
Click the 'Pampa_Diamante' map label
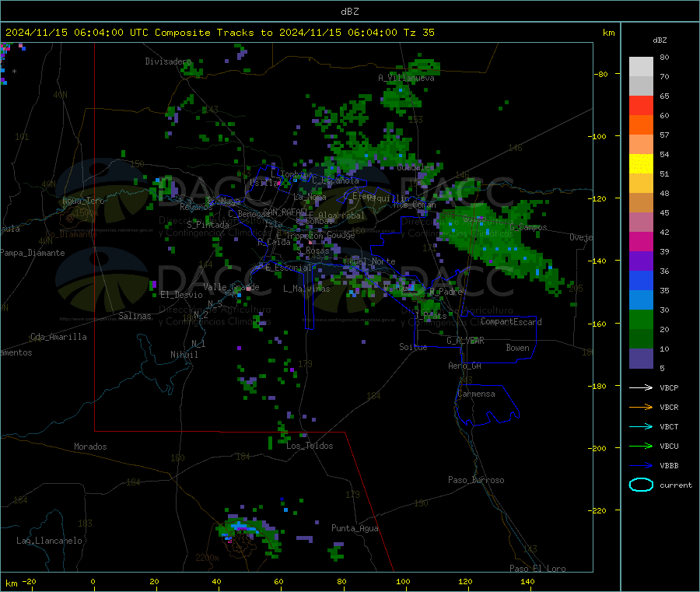[x=33, y=253]
